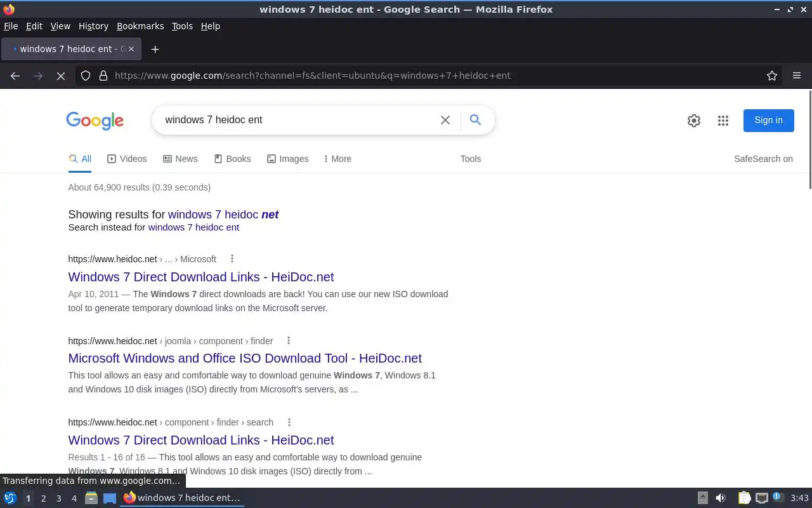The image size is (812, 508).
Task: Switch to workspace 4
Action: [74, 498]
